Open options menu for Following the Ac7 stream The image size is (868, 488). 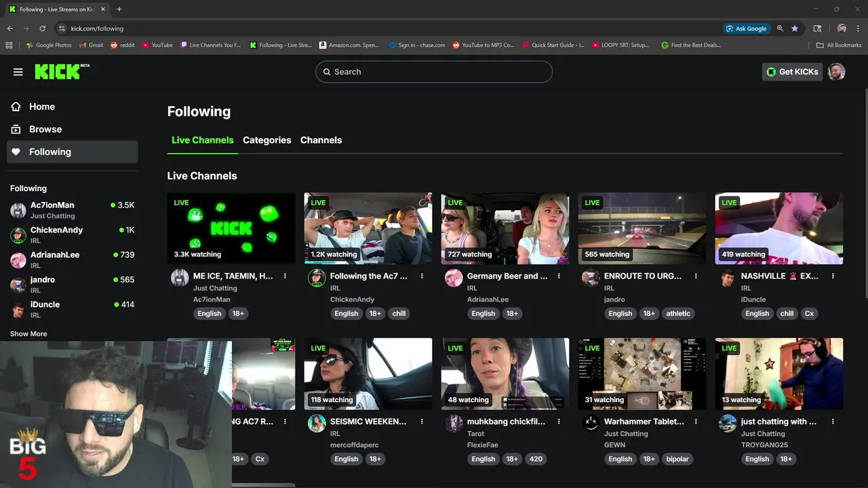422,276
